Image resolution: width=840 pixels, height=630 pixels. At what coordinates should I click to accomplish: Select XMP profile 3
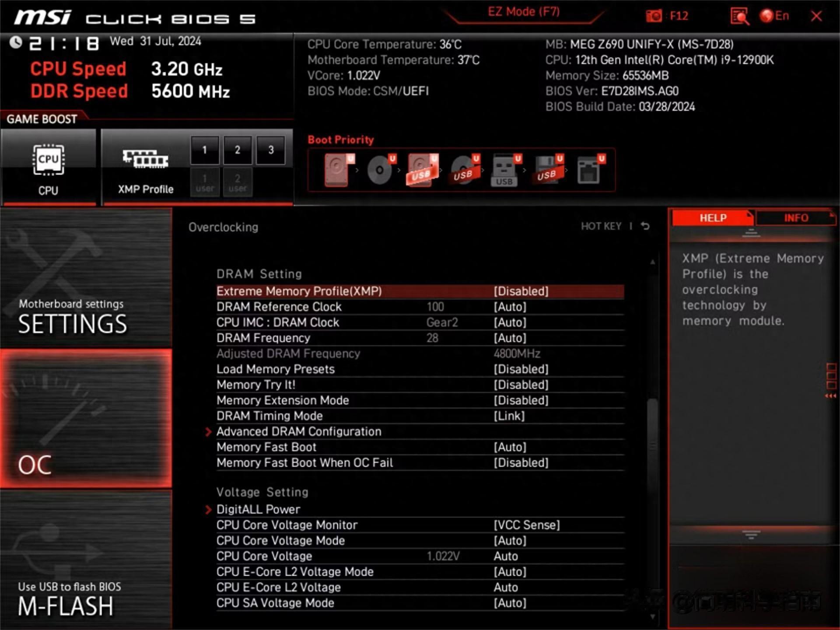[271, 150]
